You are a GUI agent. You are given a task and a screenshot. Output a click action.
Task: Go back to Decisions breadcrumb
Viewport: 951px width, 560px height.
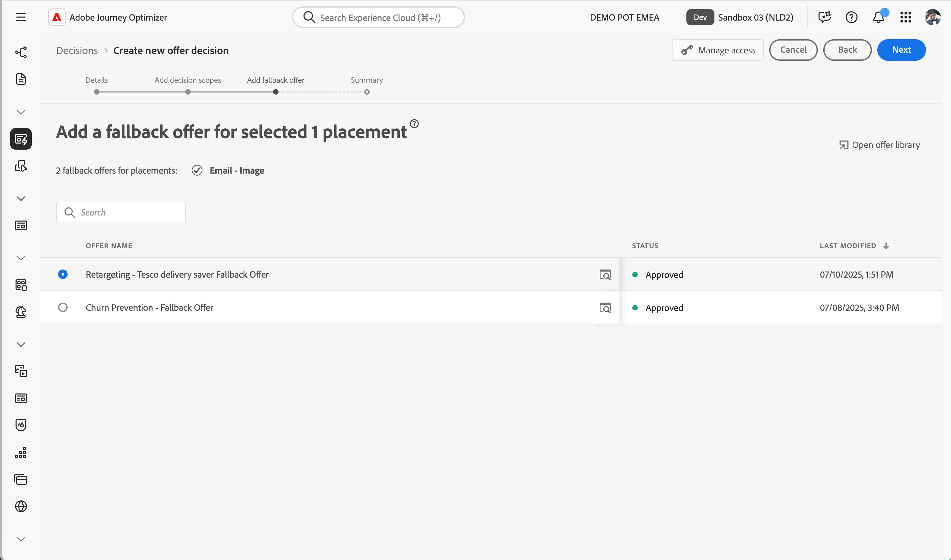click(x=77, y=51)
